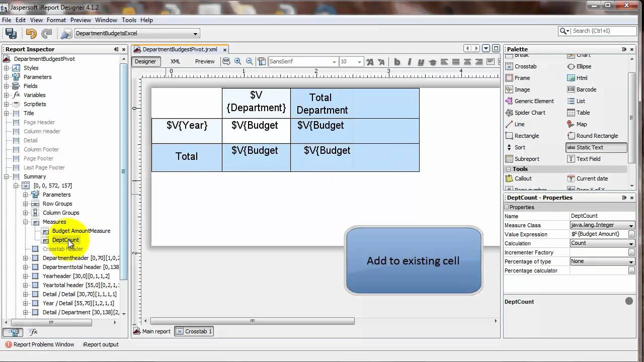Screen dimensions: 644x362
Task: Collapse the Measures tree node
Action: [26, 222]
